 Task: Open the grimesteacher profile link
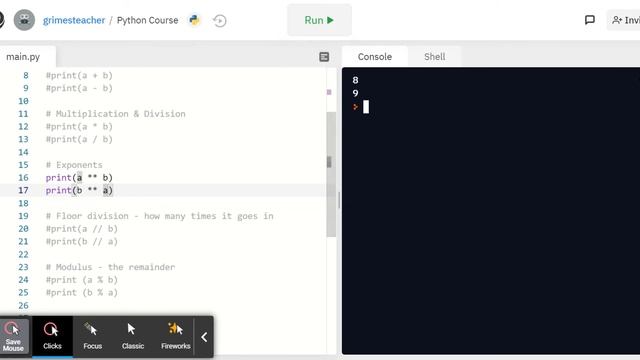click(x=74, y=20)
